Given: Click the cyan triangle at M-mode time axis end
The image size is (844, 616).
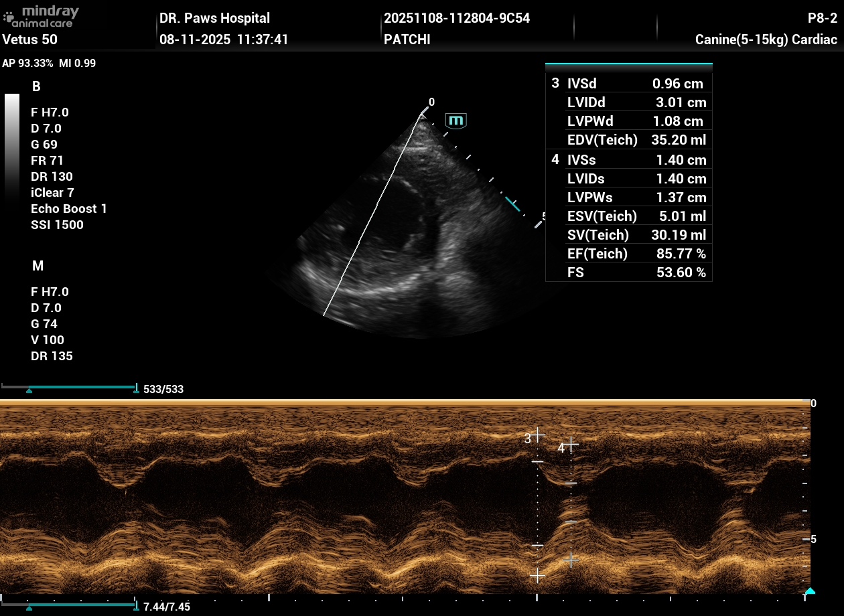Looking at the screenshot, I should 810,591.
